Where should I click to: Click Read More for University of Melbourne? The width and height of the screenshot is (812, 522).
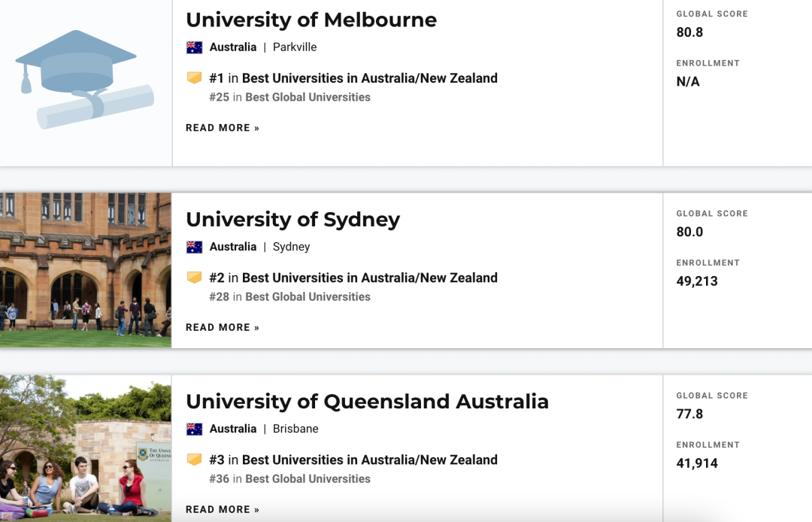coord(223,128)
